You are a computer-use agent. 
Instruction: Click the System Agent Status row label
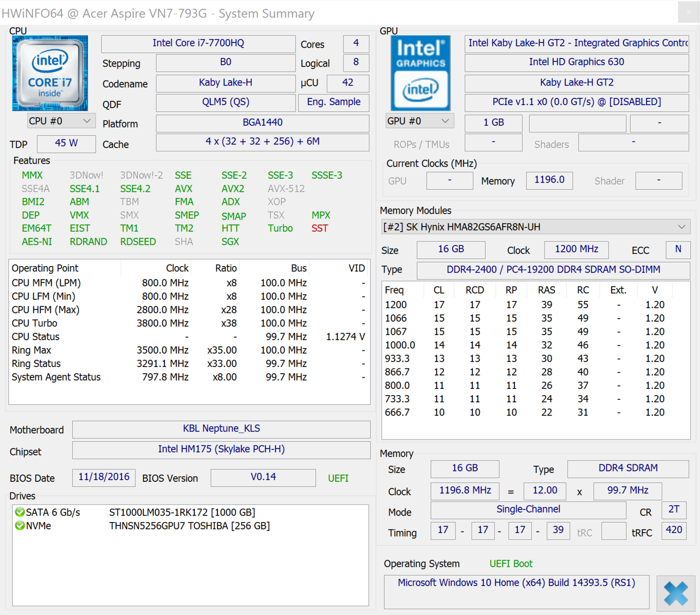56,377
